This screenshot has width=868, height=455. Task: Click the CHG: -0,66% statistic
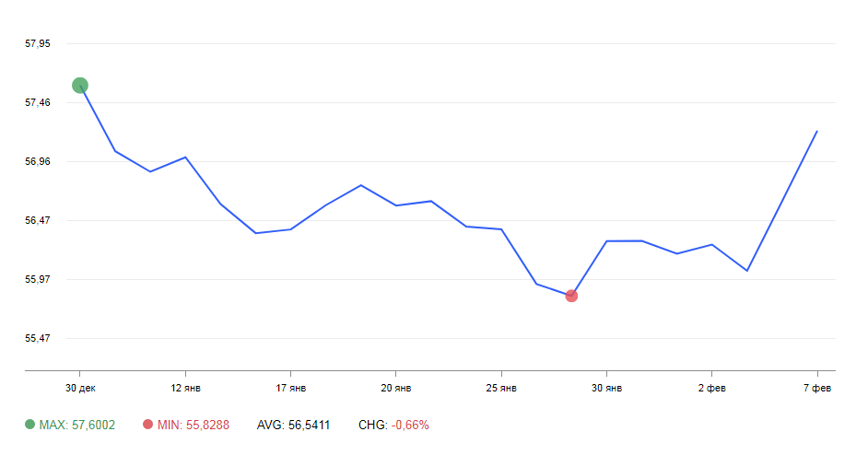click(393, 425)
